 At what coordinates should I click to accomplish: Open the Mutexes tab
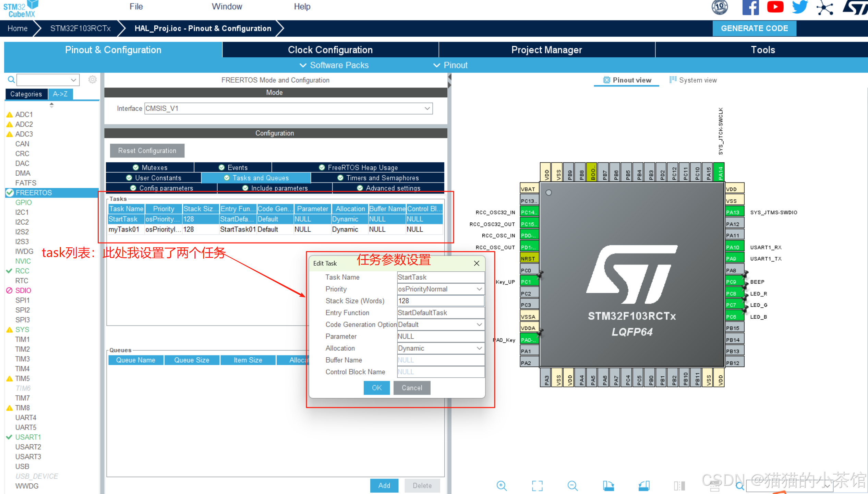(150, 167)
